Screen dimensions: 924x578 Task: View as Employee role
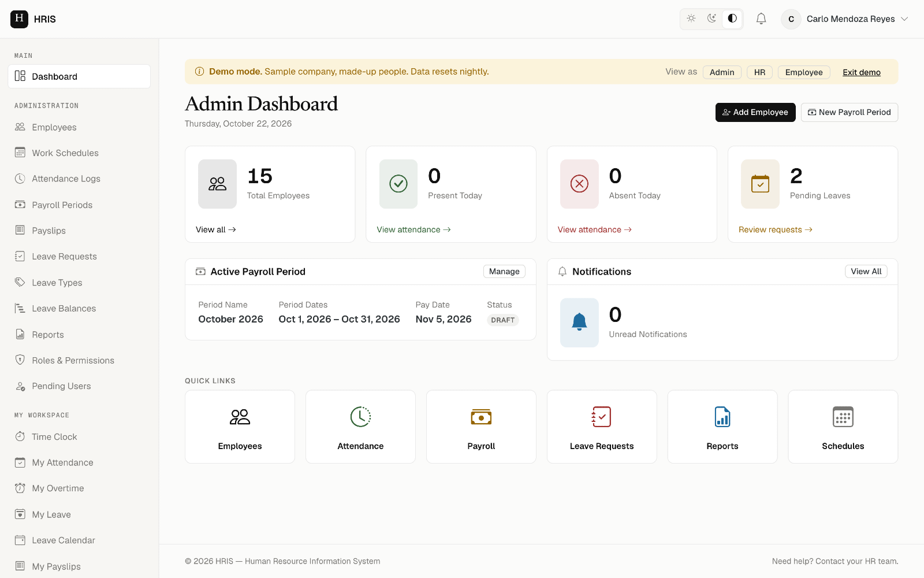[804, 72]
